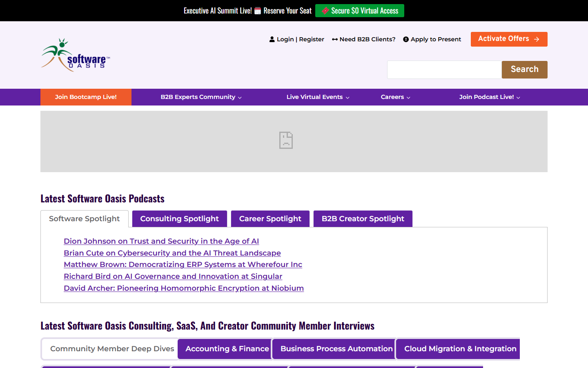Image resolution: width=588 pixels, height=368 pixels.
Task: Click the Login link
Action: pyautogui.click(x=285, y=39)
